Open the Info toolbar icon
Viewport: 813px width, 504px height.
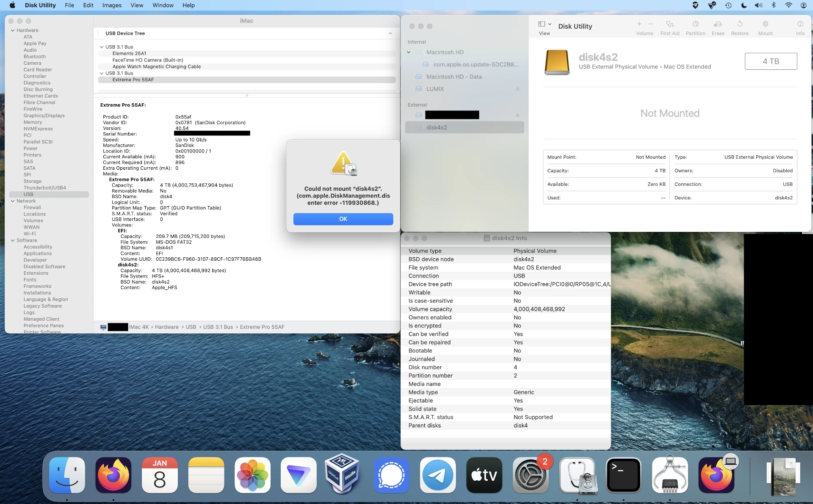(800, 24)
